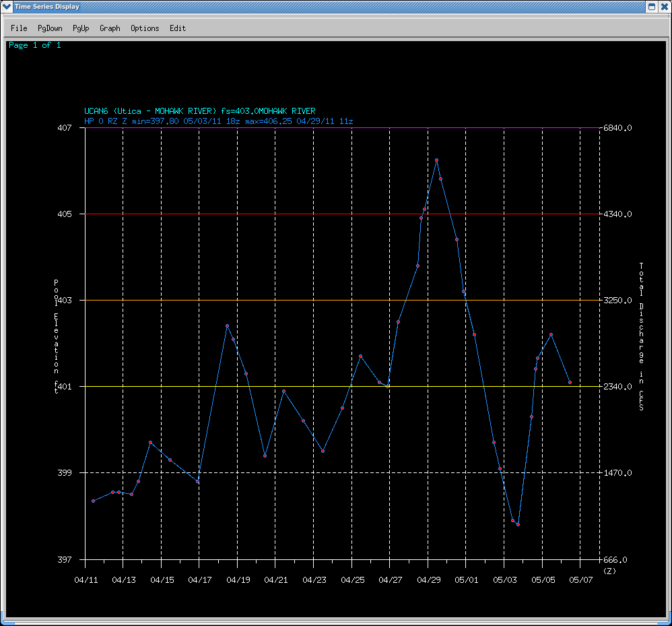672x626 pixels.
Task: Click the 6840.0 discharge label
Action: (x=617, y=128)
